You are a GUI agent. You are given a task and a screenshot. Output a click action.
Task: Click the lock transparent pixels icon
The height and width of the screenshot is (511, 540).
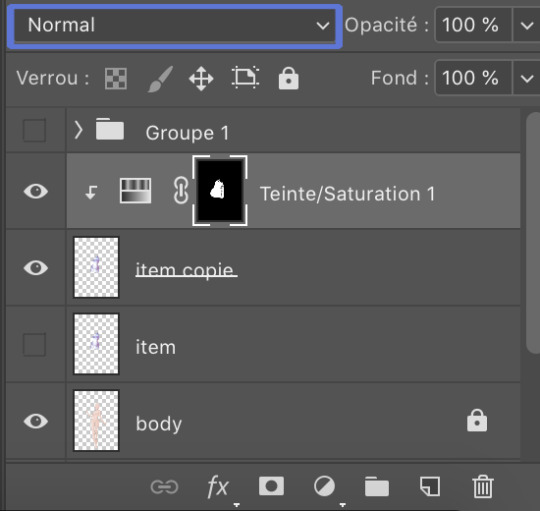(x=116, y=79)
